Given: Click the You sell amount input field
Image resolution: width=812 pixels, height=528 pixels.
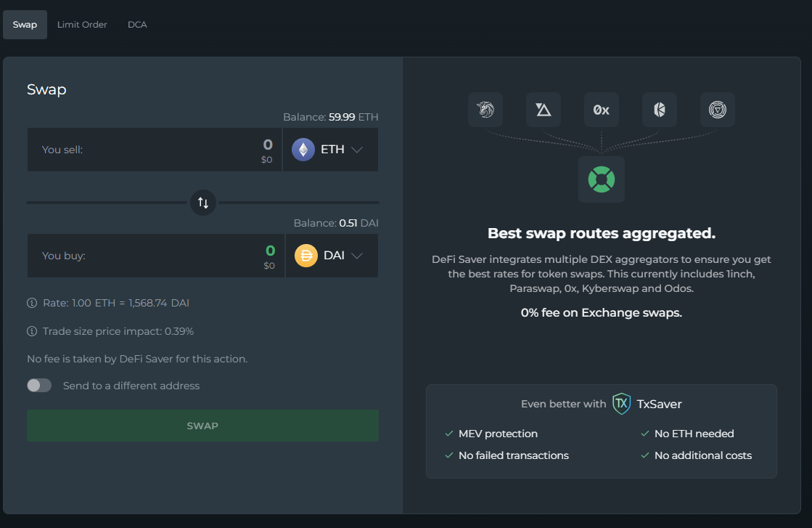Looking at the screenshot, I should (181, 150).
